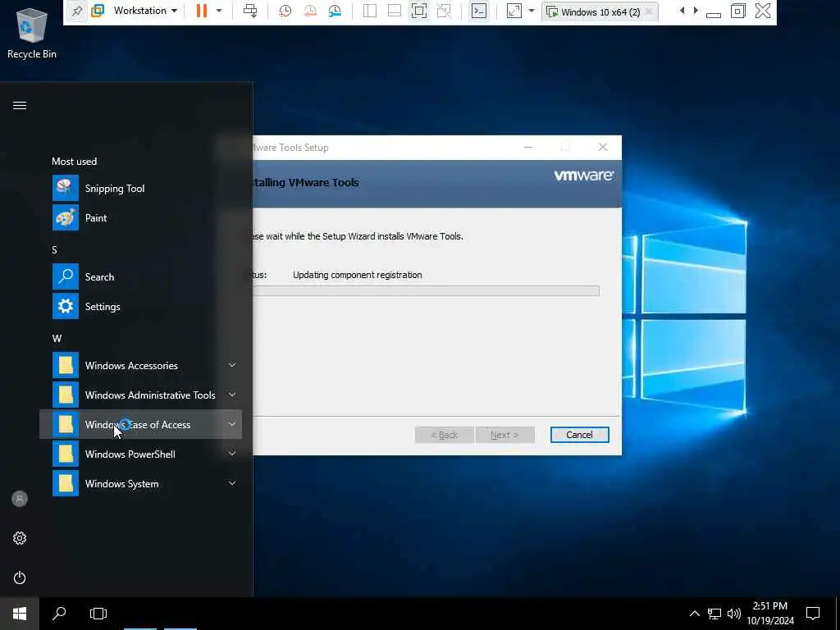840x630 pixels.
Task: Close the Windows 10 x64 (2) tab
Action: (649, 11)
